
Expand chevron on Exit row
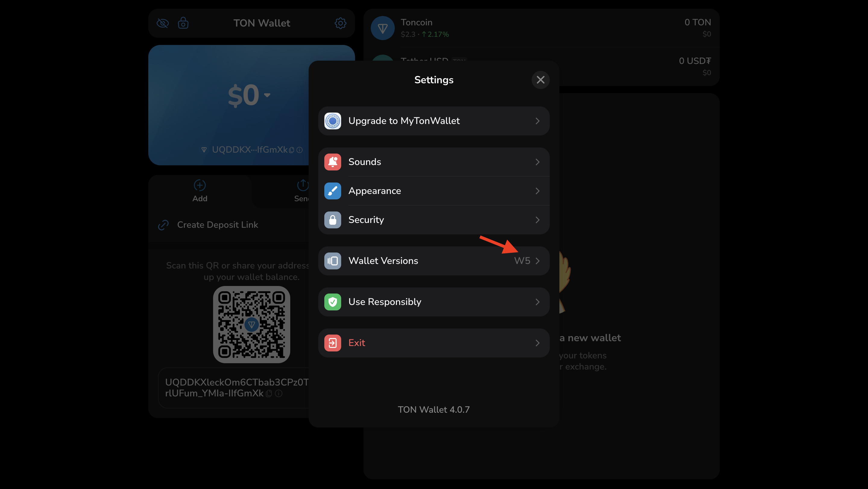pos(537,343)
